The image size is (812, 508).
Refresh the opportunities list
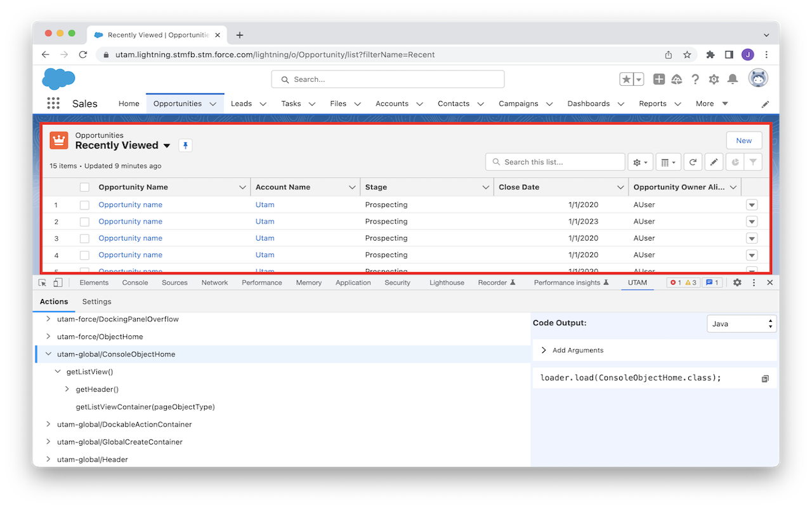coord(693,163)
